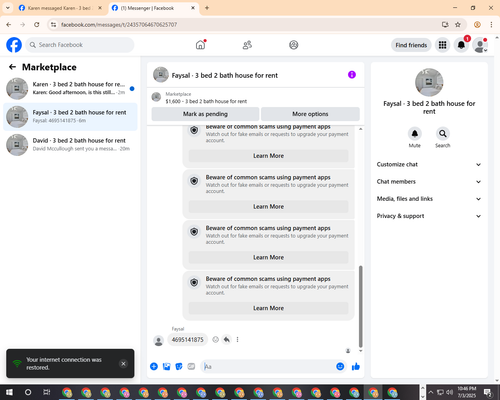The width and height of the screenshot is (500, 400).
Task: Open emoji picker in message box
Action: pos(340,367)
